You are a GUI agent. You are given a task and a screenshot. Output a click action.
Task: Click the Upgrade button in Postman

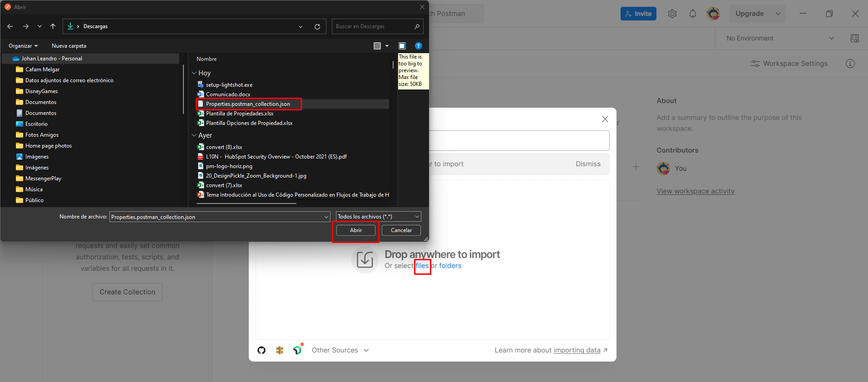click(750, 14)
